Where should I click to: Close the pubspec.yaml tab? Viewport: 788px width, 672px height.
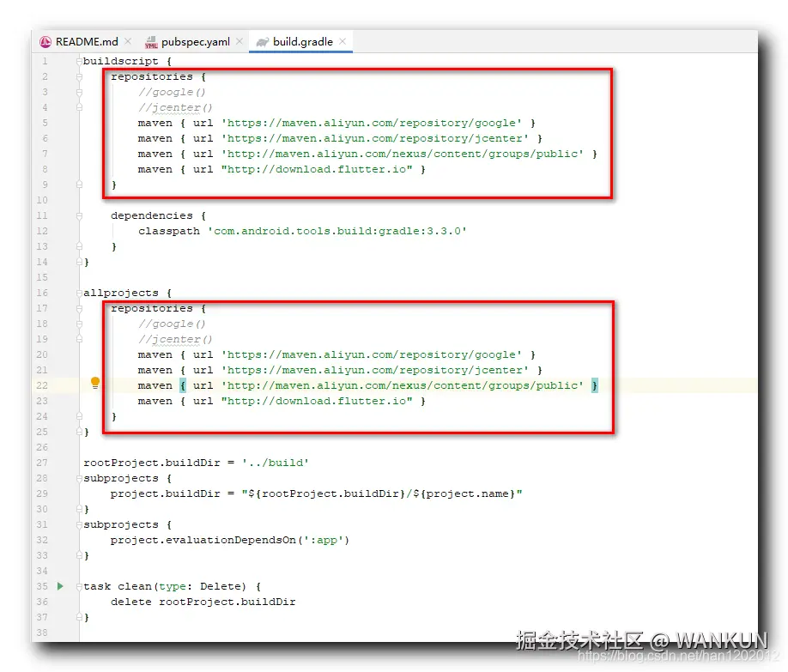[x=239, y=41]
